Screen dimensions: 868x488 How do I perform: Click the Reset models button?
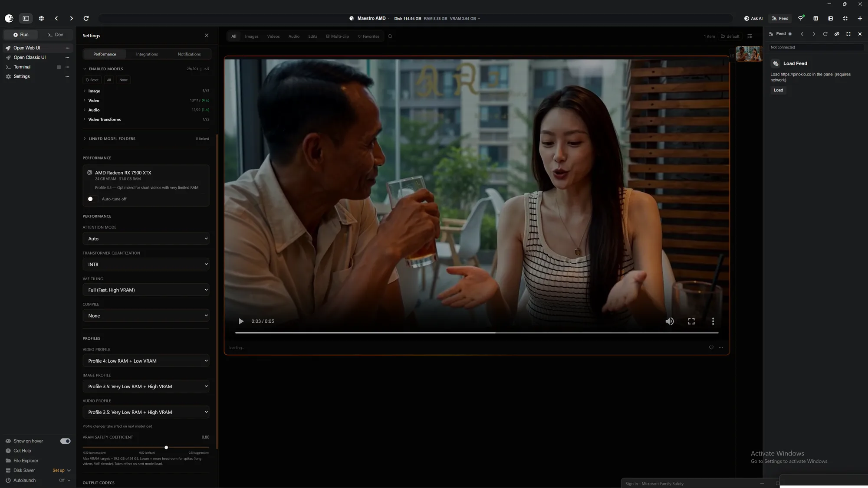(x=92, y=80)
